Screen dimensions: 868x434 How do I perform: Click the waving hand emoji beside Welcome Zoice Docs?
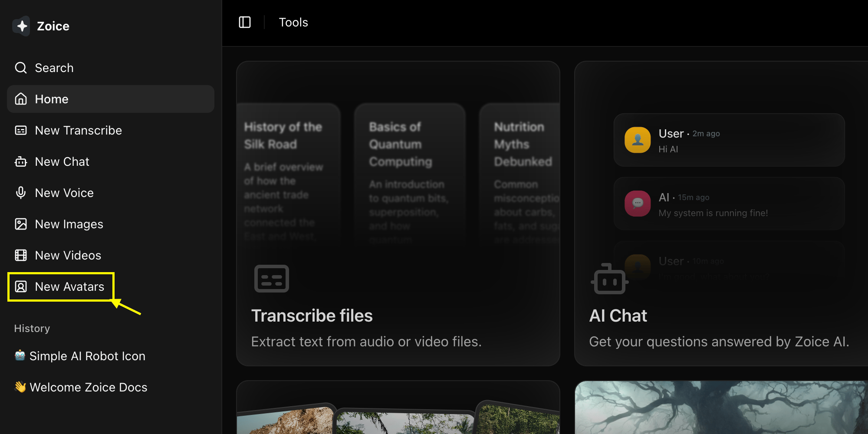20,387
